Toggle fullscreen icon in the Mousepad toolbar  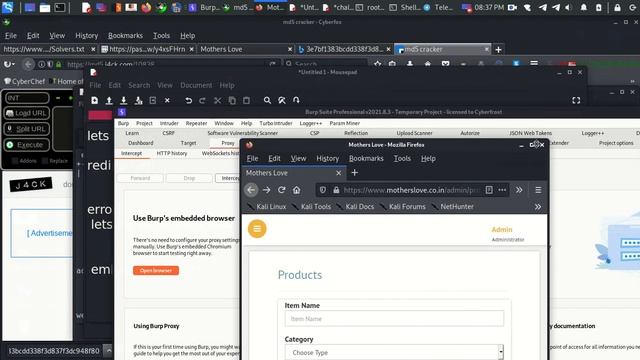pyautogui.click(x=576, y=100)
